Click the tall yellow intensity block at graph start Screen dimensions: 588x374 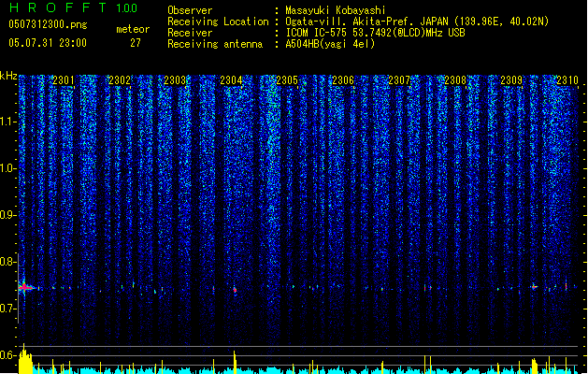click(x=25, y=360)
